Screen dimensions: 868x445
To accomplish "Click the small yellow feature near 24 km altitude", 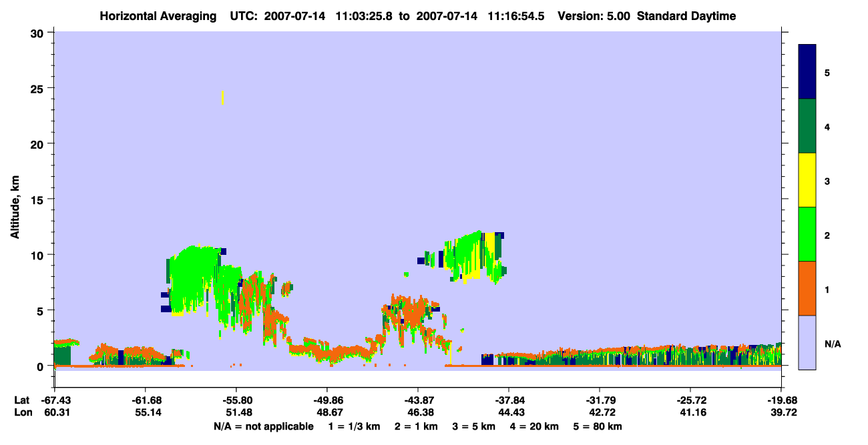I will (222, 97).
